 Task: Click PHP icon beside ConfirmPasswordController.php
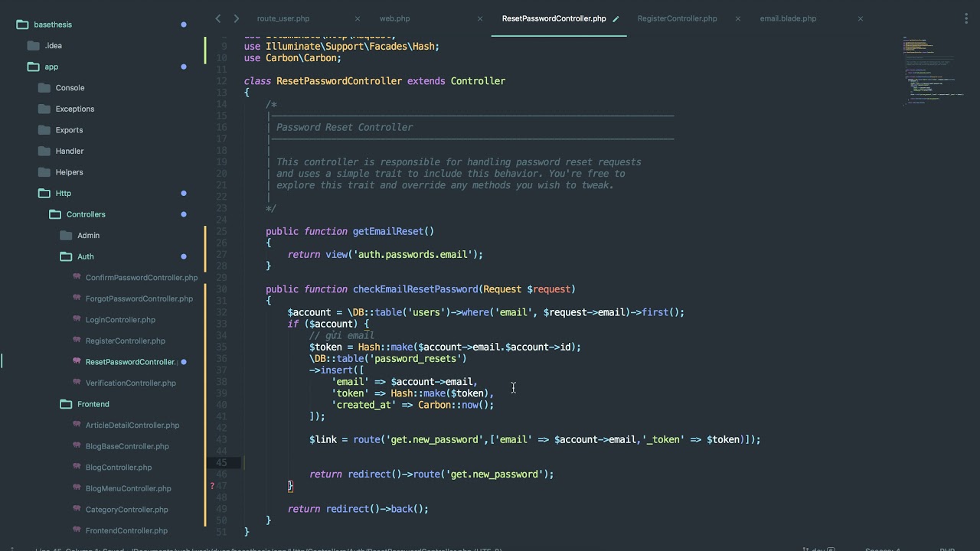(x=77, y=277)
